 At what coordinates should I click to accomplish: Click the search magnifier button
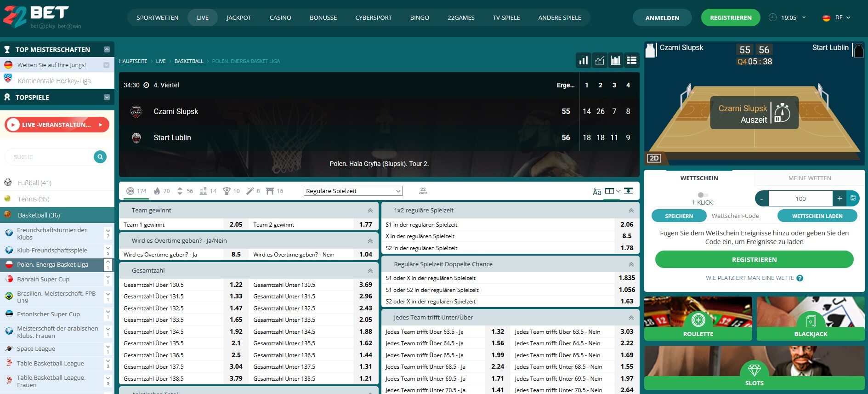coord(100,157)
